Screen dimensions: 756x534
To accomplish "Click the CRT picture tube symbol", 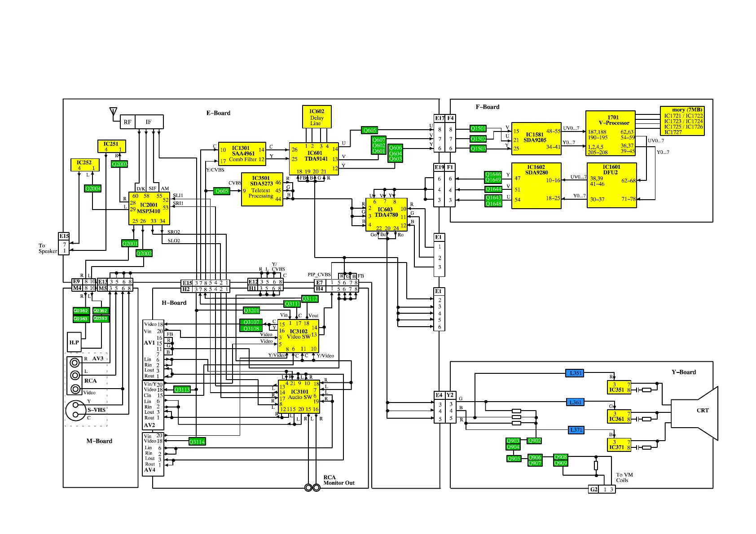I will [x=694, y=412].
